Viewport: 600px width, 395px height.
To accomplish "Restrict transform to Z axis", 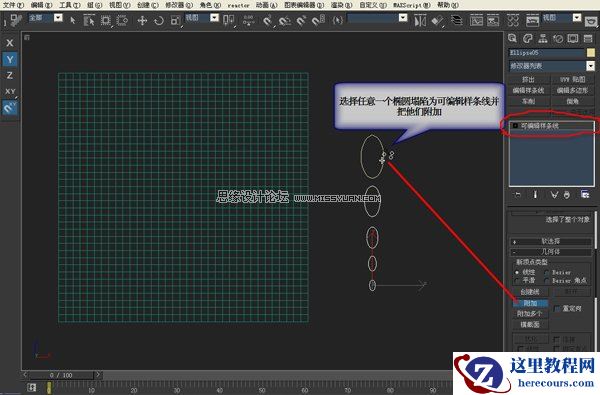I will [10, 75].
